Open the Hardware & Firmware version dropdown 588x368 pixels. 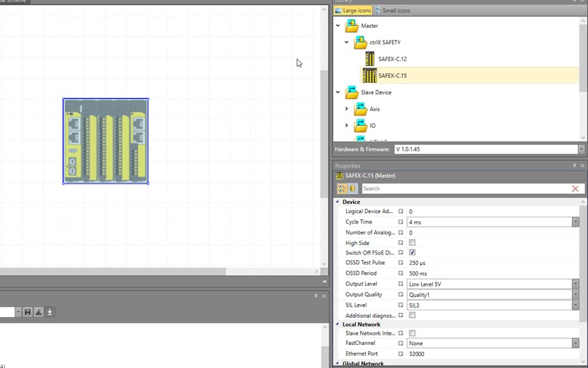click(x=581, y=150)
